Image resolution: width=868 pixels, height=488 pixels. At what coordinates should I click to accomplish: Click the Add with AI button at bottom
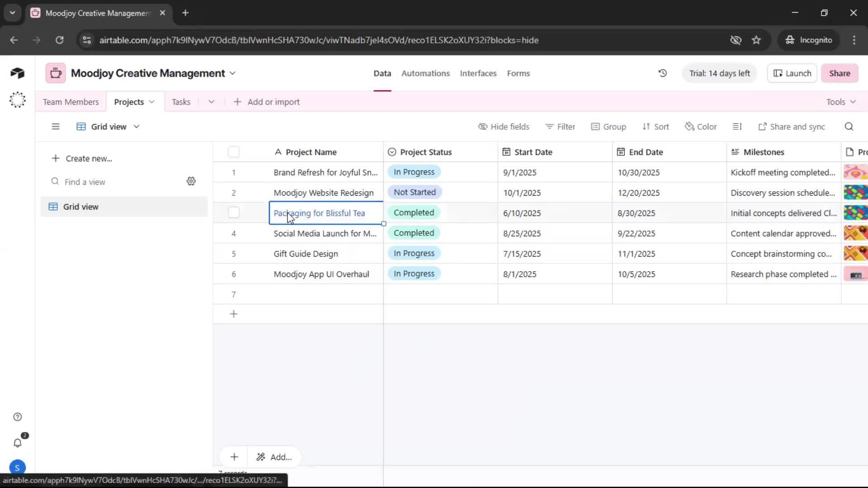coord(274,457)
